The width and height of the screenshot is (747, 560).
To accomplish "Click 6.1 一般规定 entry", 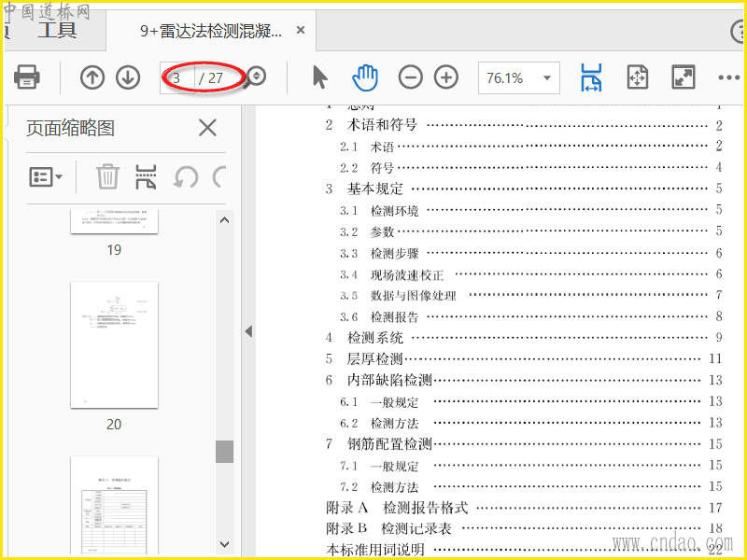I will point(531,401).
